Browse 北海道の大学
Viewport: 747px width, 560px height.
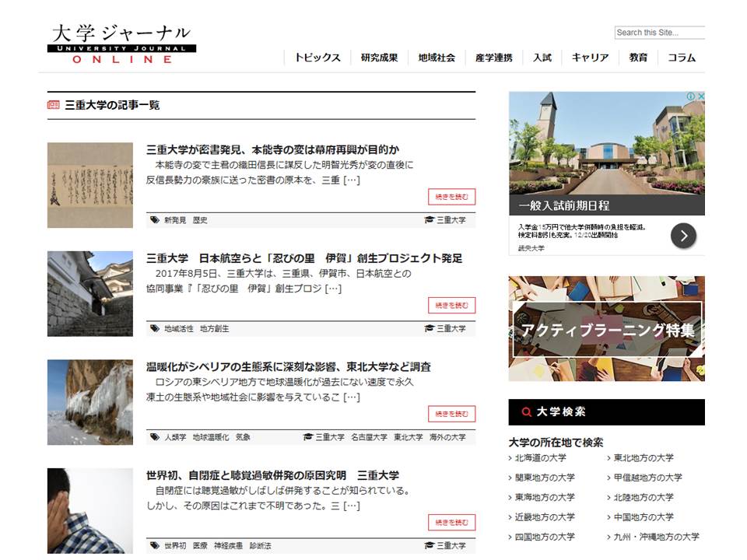[540, 457]
